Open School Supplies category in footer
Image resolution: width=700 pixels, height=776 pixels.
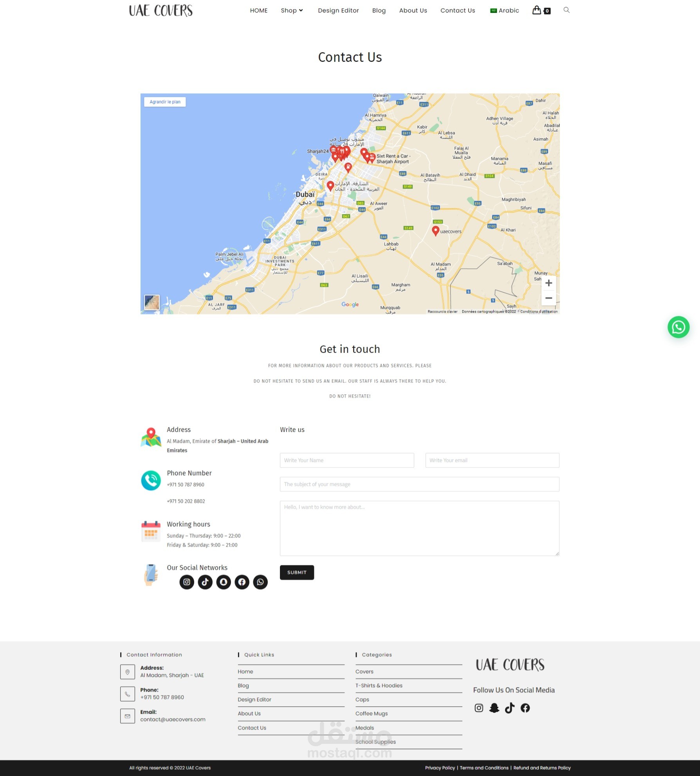[375, 742]
